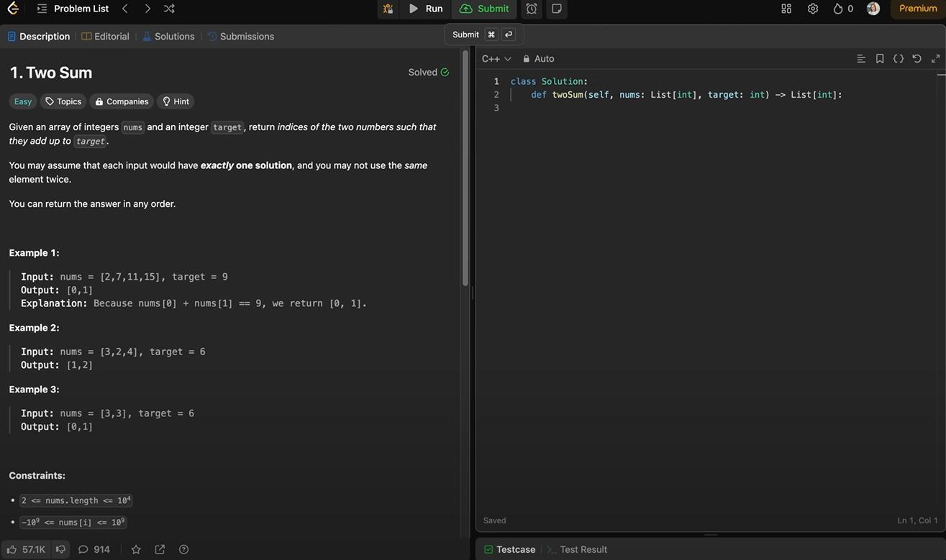Screen dimensions: 946x560
Task: Open the help question mark icon
Action: point(183,549)
